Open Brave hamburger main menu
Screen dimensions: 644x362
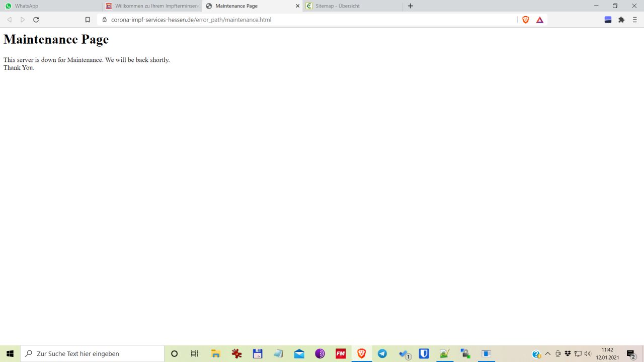[x=635, y=20]
